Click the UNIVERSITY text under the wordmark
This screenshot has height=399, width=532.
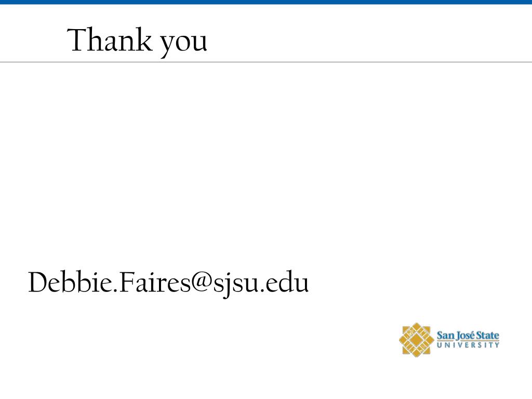point(468,345)
